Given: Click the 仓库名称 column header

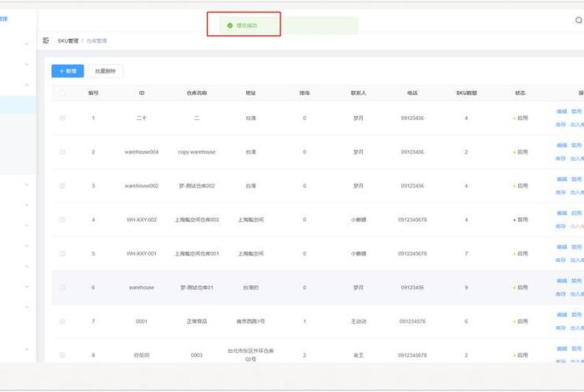Looking at the screenshot, I should 197,93.
